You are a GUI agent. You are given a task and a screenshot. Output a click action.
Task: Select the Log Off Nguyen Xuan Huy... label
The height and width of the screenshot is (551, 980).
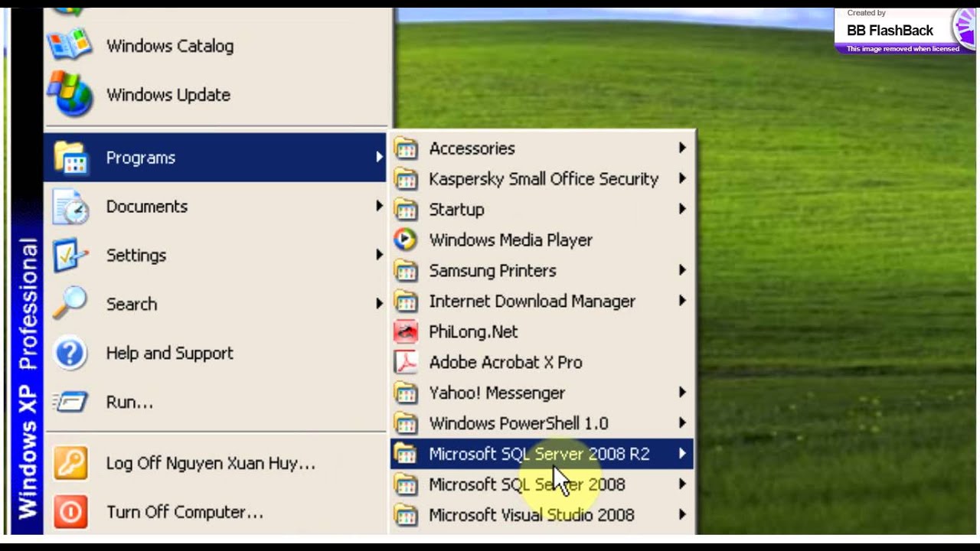(211, 464)
